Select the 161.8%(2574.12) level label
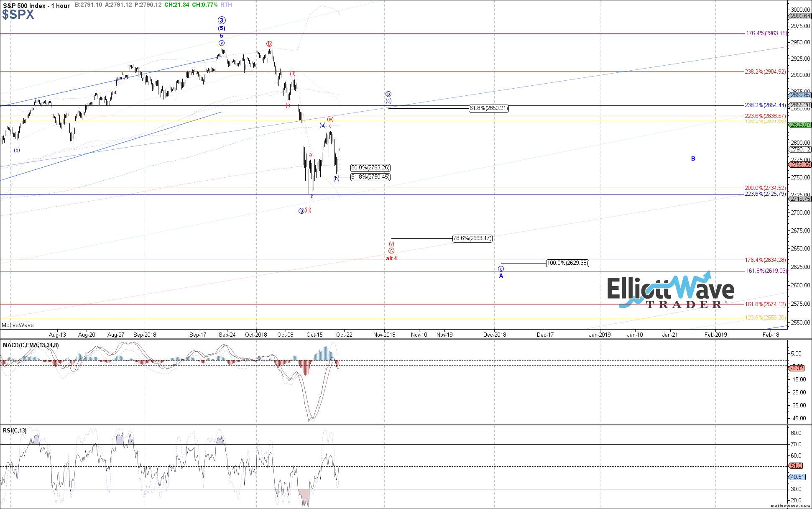This screenshot has width=812, height=509. (766, 304)
